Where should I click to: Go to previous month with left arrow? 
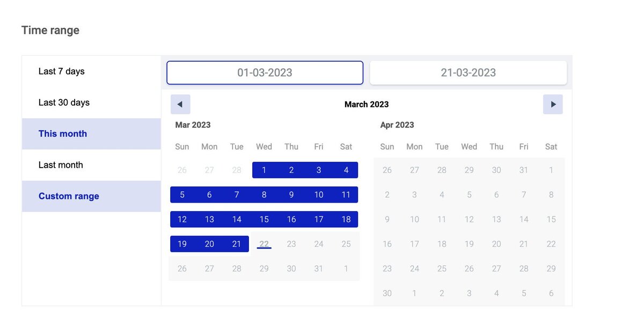coord(180,104)
